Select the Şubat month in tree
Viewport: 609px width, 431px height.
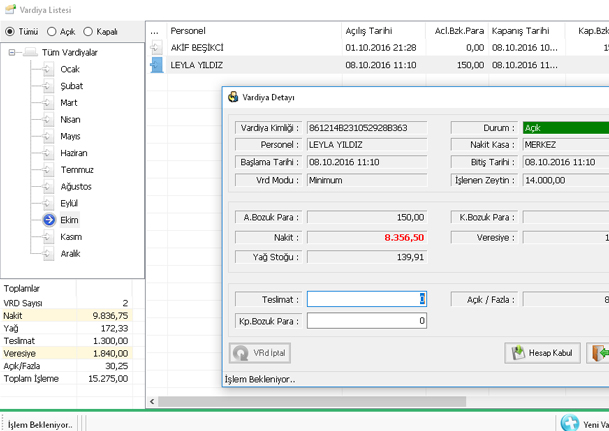pyautogui.click(x=71, y=86)
